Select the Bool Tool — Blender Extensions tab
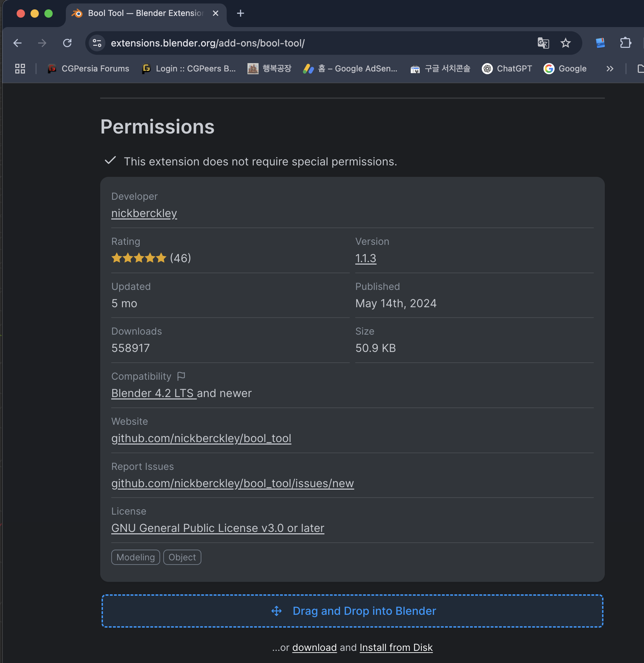Viewport: 644px width, 663px height. coord(146,13)
